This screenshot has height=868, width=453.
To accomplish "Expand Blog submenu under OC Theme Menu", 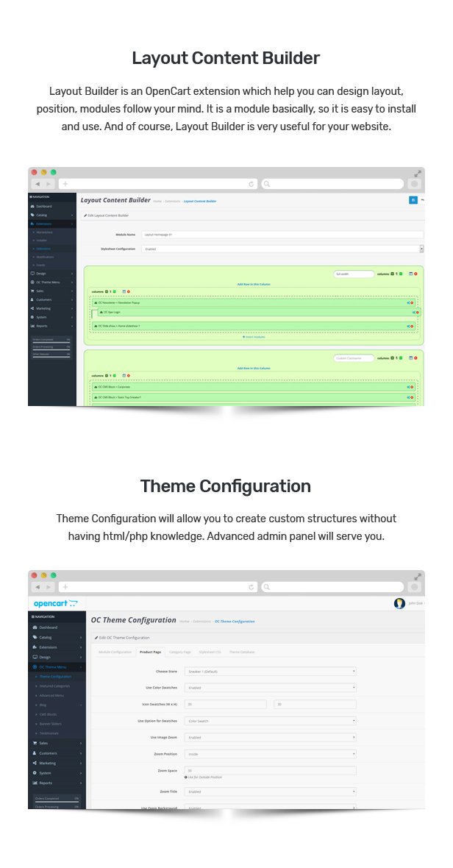I will 57,705.
